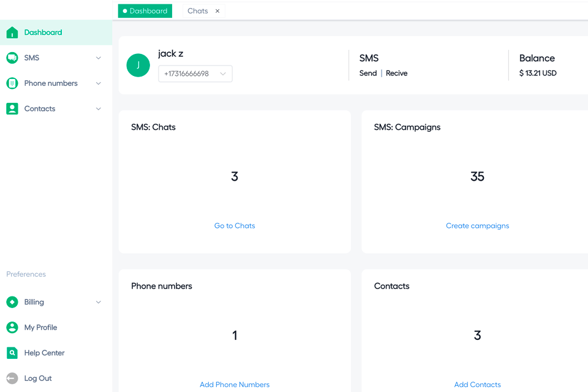Screen dimensions: 588x392
Task: Follow the Go to Chats link
Action: 235,225
